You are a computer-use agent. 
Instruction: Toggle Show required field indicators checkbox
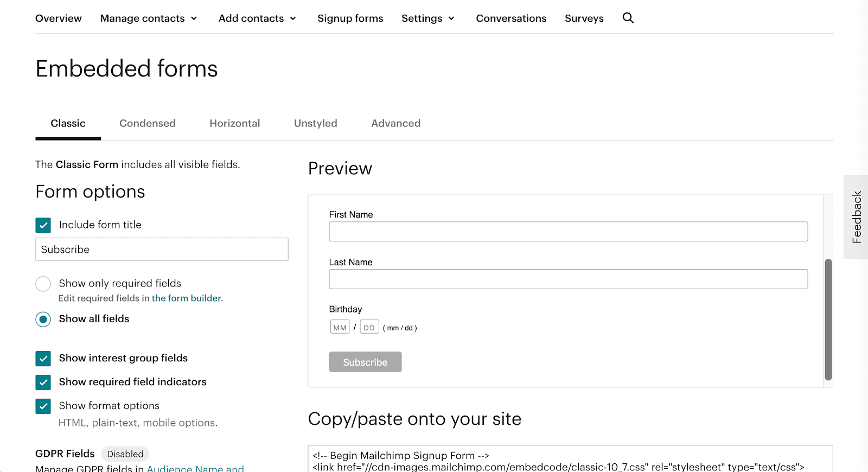click(x=43, y=382)
